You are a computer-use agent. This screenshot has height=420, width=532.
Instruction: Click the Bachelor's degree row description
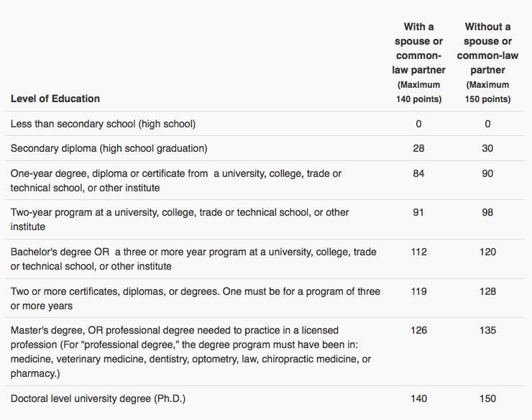click(193, 259)
